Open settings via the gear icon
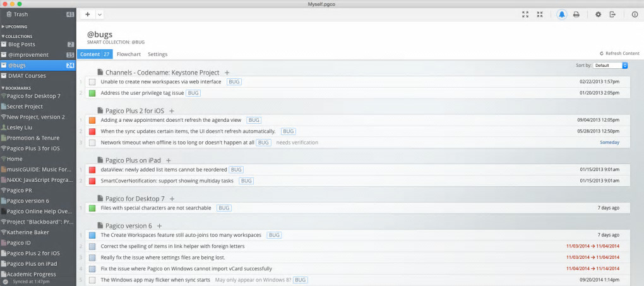Viewport: 644px width, 286px height. 599,15
